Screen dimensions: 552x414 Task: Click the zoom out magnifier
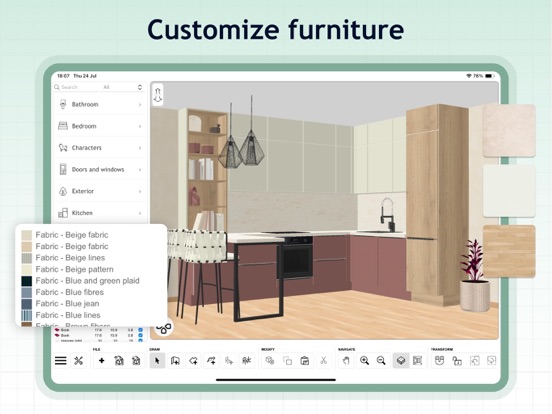tap(381, 360)
